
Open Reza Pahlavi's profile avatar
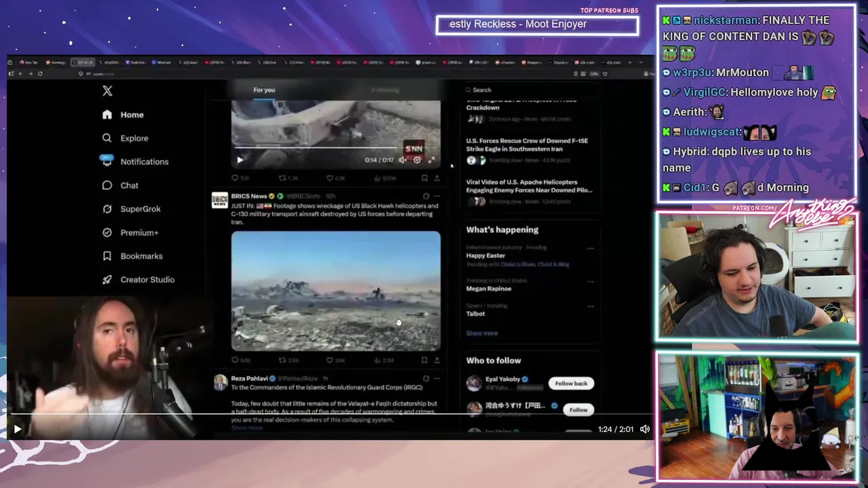[x=220, y=382]
